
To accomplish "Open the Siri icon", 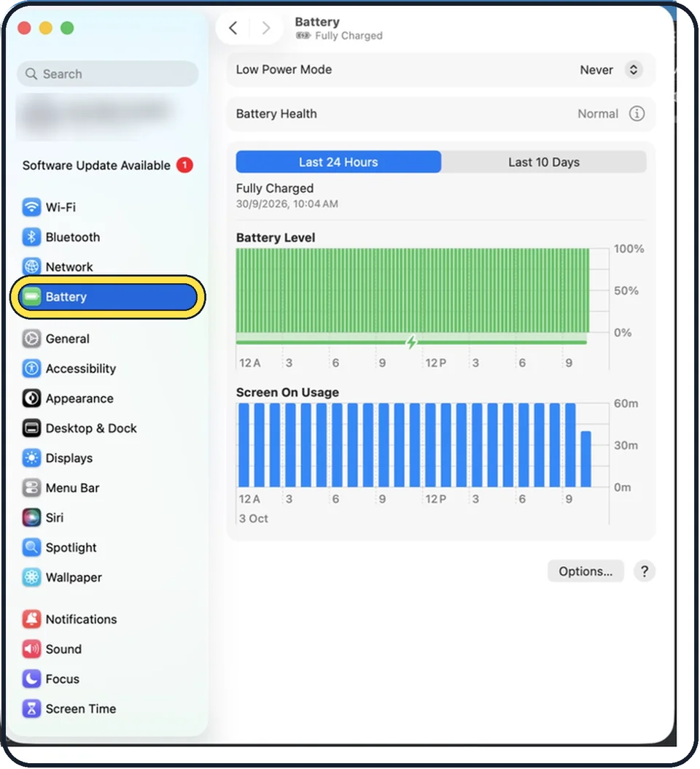I will [31, 517].
